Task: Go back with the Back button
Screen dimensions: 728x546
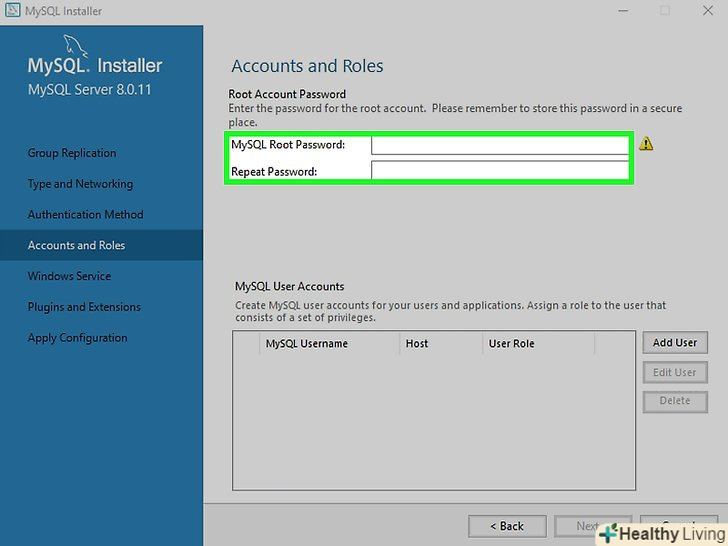Action: tap(507, 526)
